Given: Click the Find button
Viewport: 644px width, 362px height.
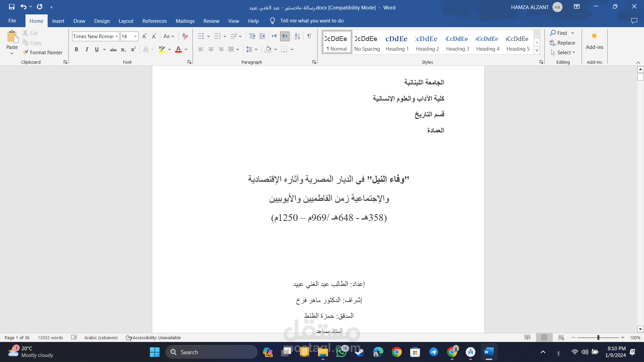Looking at the screenshot, I should tap(558, 33).
